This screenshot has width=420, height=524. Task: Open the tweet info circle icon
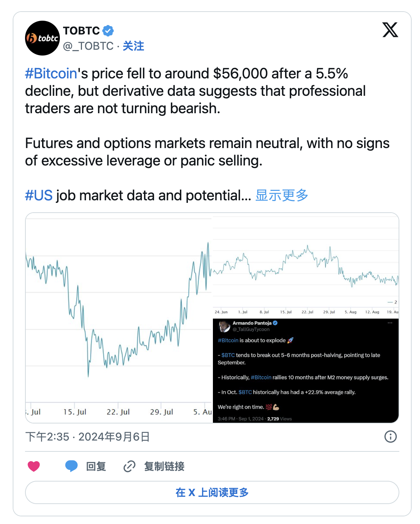[390, 437]
